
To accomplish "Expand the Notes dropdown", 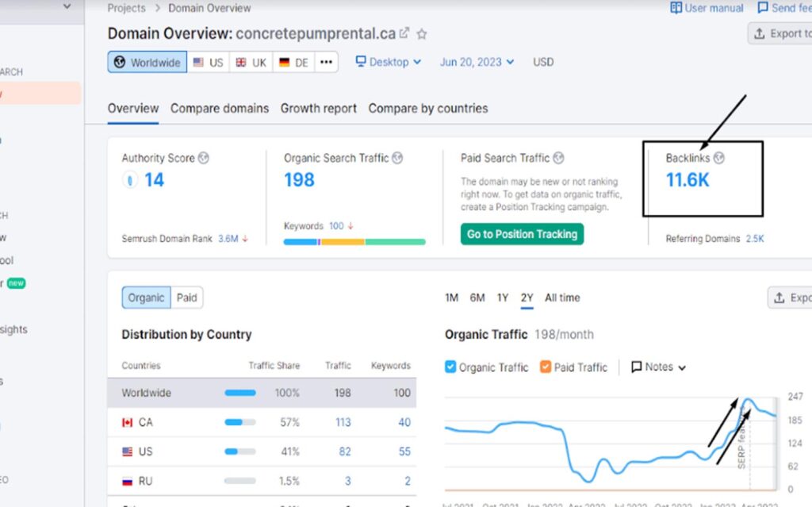I will 658,367.
